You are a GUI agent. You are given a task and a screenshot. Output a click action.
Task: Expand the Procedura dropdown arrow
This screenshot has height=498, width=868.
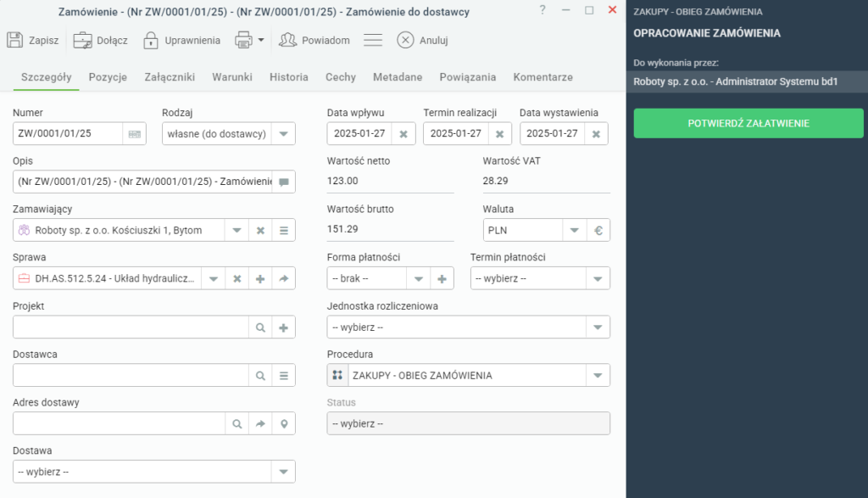click(x=598, y=376)
